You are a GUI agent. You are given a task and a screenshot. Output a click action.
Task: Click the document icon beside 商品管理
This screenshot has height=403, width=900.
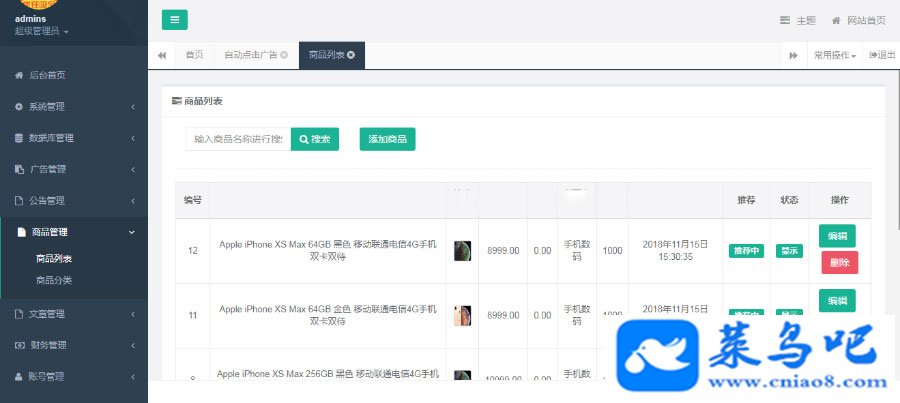pos(21,232)
